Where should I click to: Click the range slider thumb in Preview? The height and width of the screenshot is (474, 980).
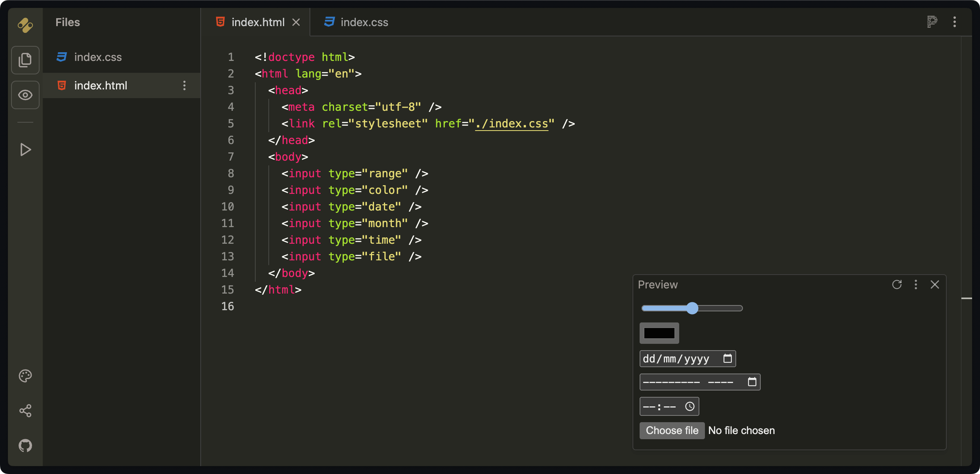pos(692,308)
